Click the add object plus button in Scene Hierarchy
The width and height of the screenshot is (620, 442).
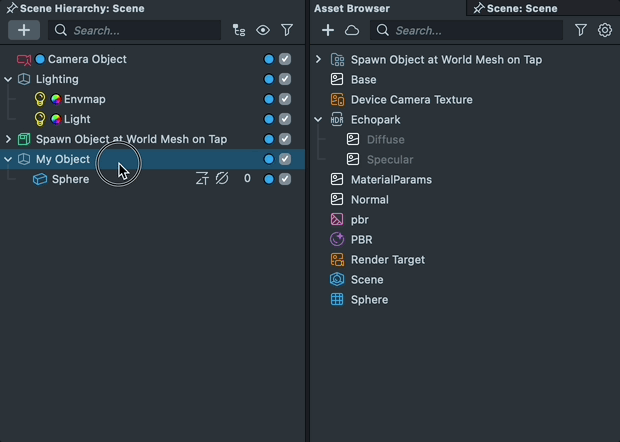(x=24, y=31)
